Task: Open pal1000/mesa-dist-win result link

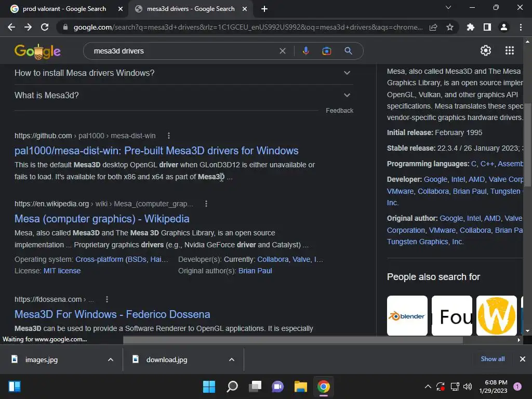Action: pos(156,151)
